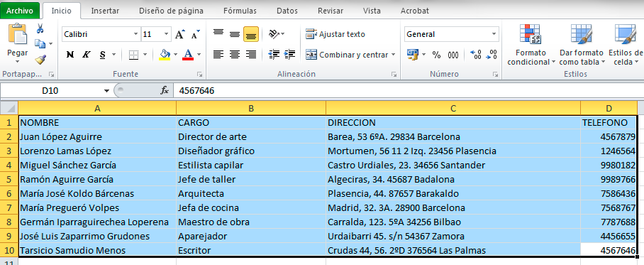The height and width of the screenshot is (265, 644).
Task: Open the Calibri font name dropdown
Action: (136, 34)
